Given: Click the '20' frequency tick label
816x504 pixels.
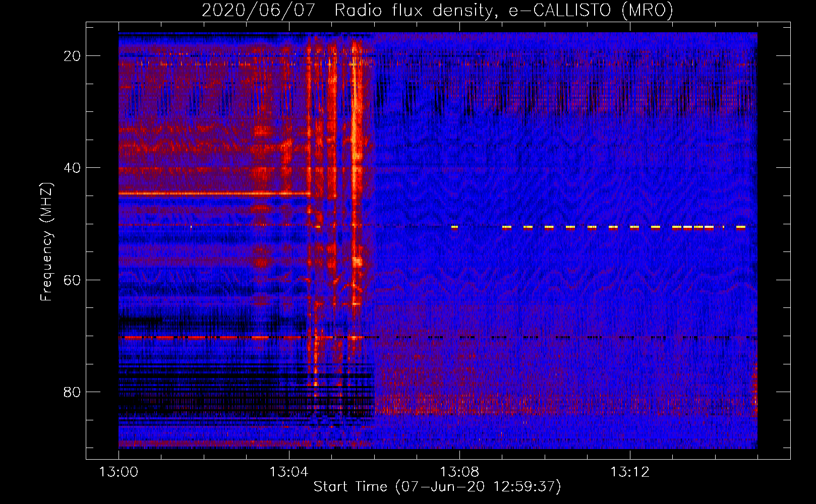Looking at the screenshot, I should click(x=73, y=56).
